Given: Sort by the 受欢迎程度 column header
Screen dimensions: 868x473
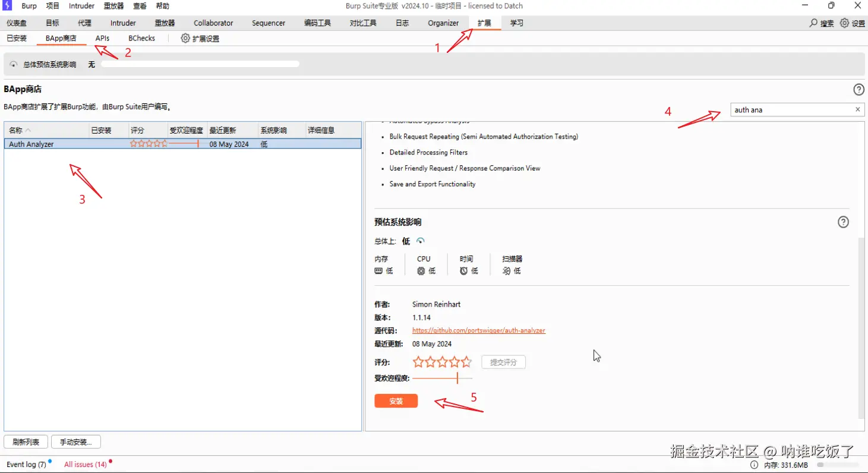Looking at the screenshot, I should click(187, 130).
